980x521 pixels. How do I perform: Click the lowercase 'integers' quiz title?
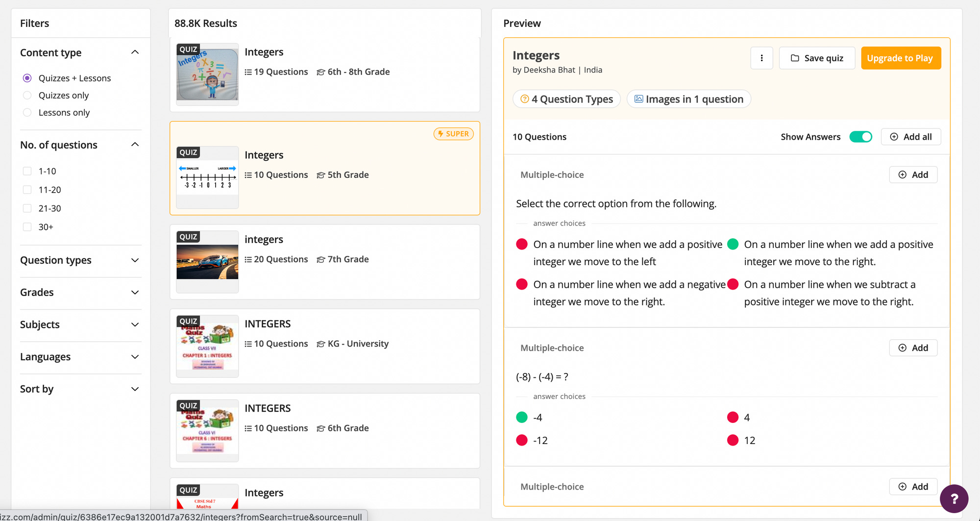click(264, 240)
